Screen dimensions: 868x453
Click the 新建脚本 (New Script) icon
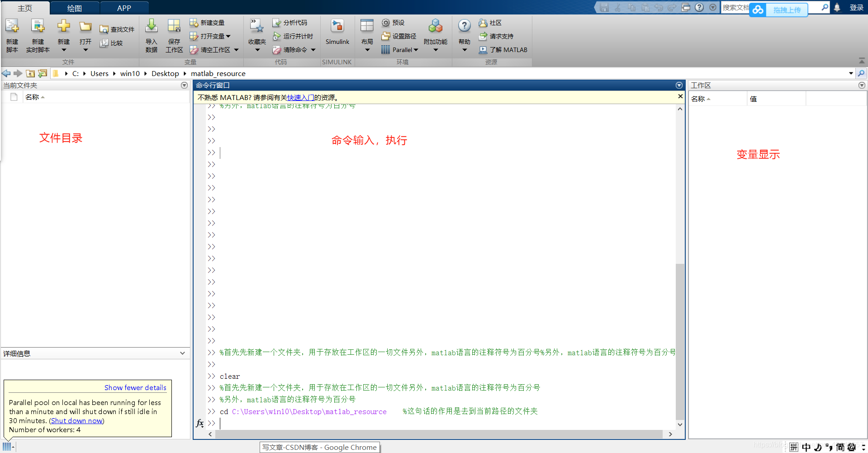12,26
